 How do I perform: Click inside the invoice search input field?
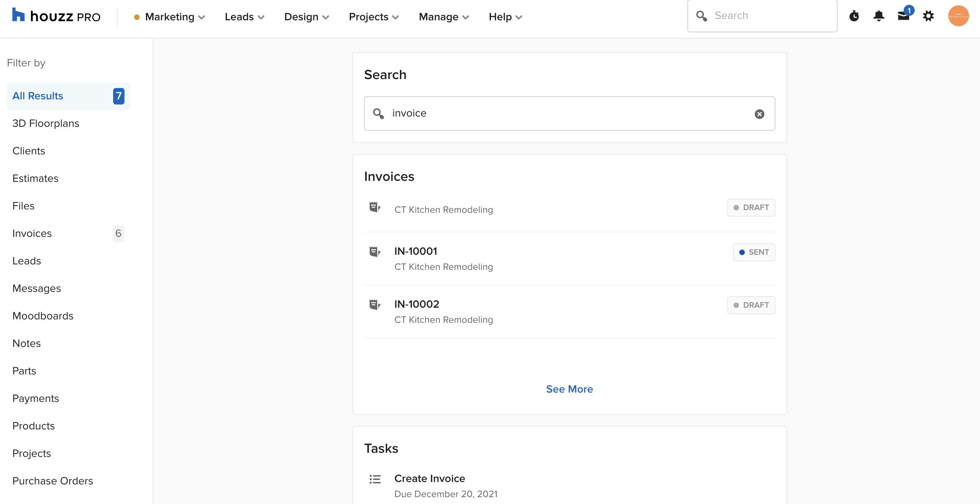533,113
